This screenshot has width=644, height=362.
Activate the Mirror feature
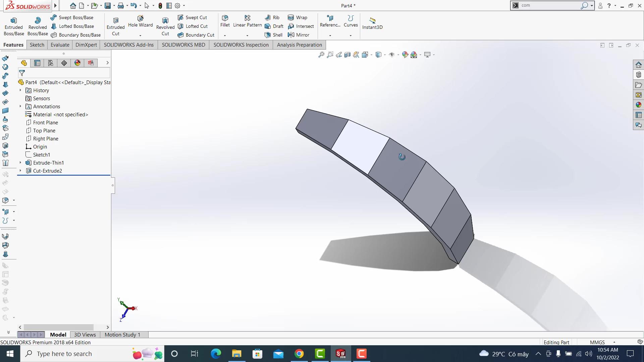(299, 35)
